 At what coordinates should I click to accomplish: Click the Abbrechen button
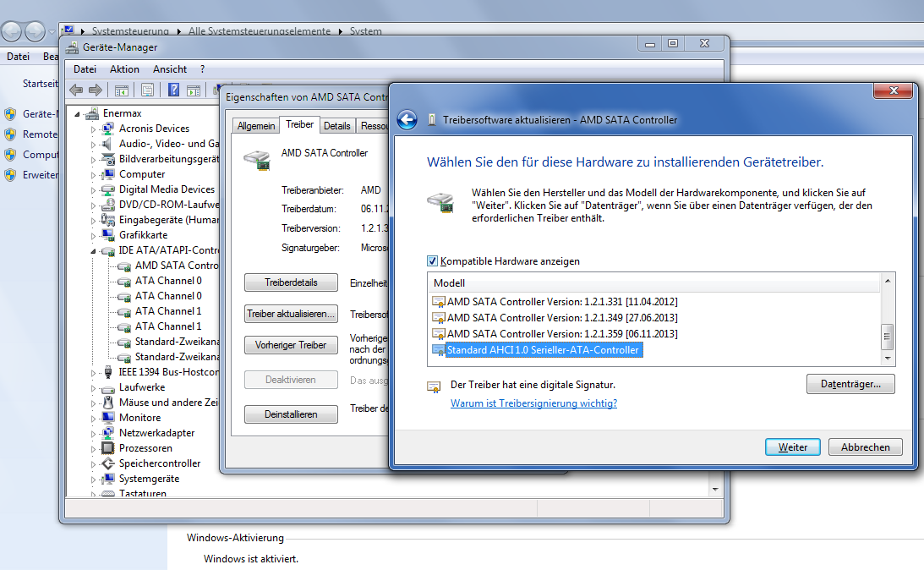tap(865, 447)
